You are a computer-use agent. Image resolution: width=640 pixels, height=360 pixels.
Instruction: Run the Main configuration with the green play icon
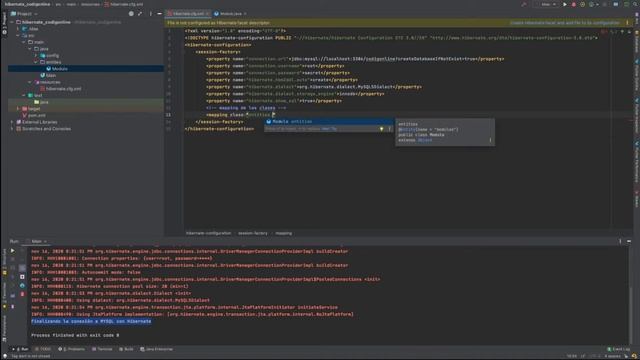click(x=565, y=4)
